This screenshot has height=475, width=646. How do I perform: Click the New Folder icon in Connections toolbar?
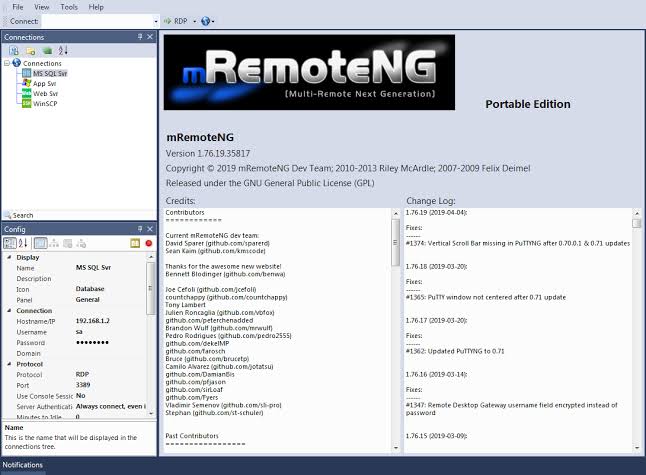coord(30,51)
